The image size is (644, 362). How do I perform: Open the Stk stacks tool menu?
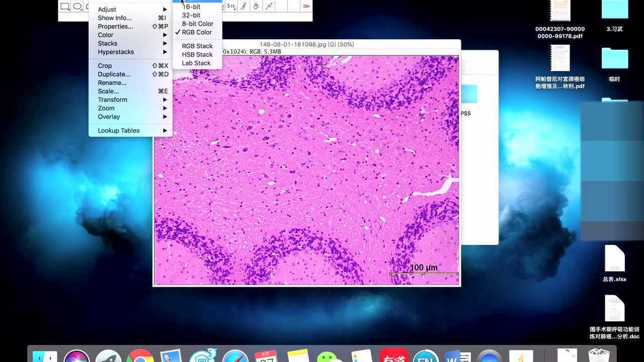230,7
